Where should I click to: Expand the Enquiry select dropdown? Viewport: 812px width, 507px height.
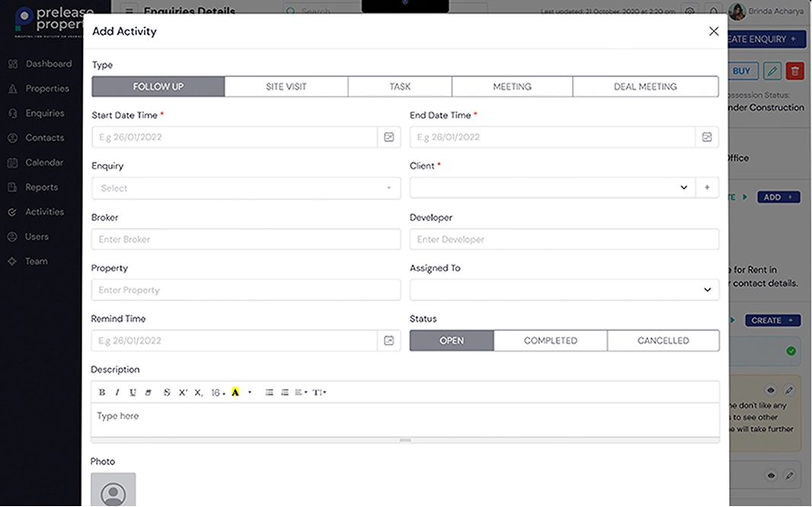pos(245,188)
